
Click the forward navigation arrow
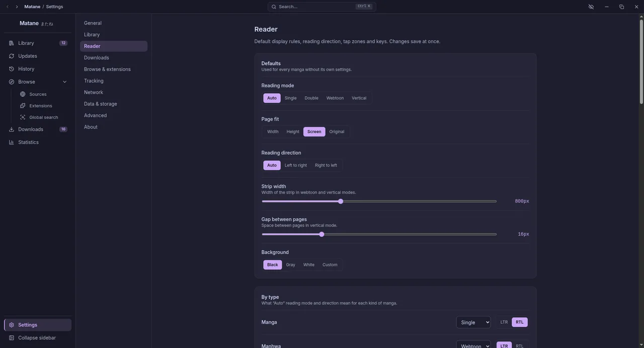[17, 7]
